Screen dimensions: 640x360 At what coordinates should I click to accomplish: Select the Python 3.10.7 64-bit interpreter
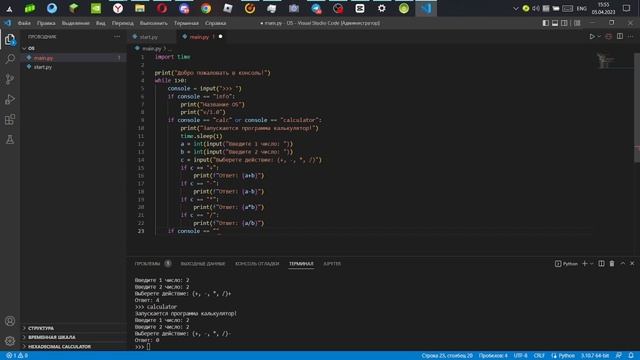(x=595, y=356)
